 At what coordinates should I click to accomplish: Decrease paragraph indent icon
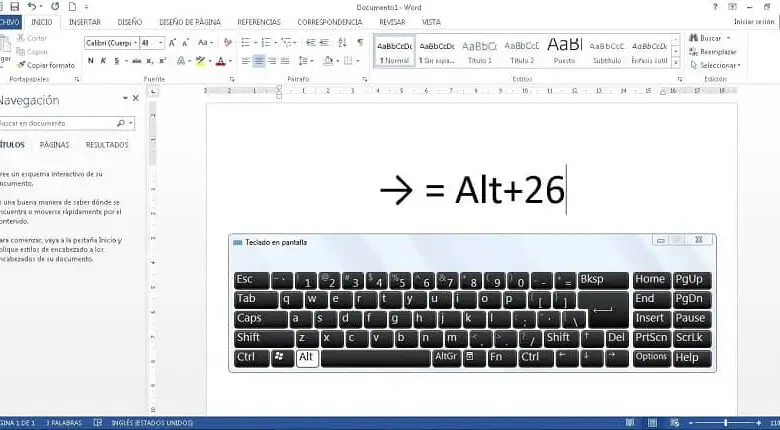311,43
